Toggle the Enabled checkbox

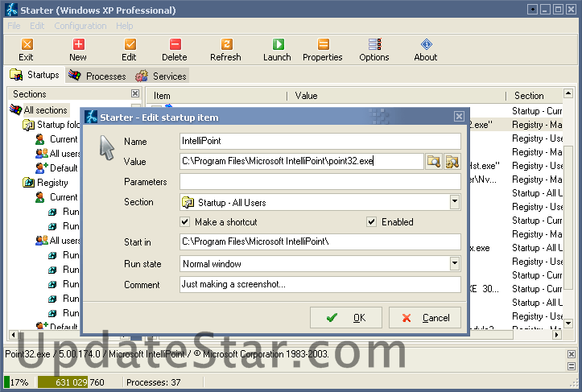[x=371, y=222]
